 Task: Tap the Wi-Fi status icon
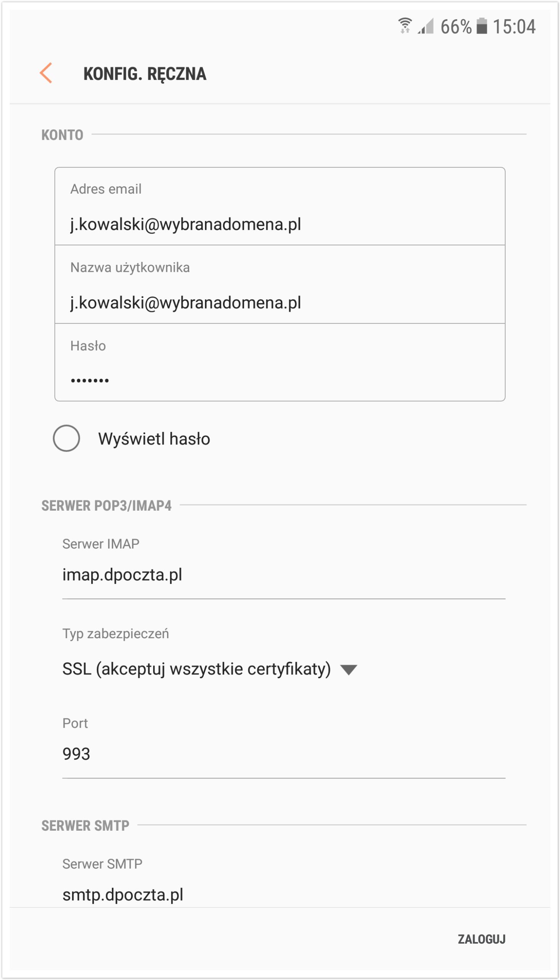[404, 26]
